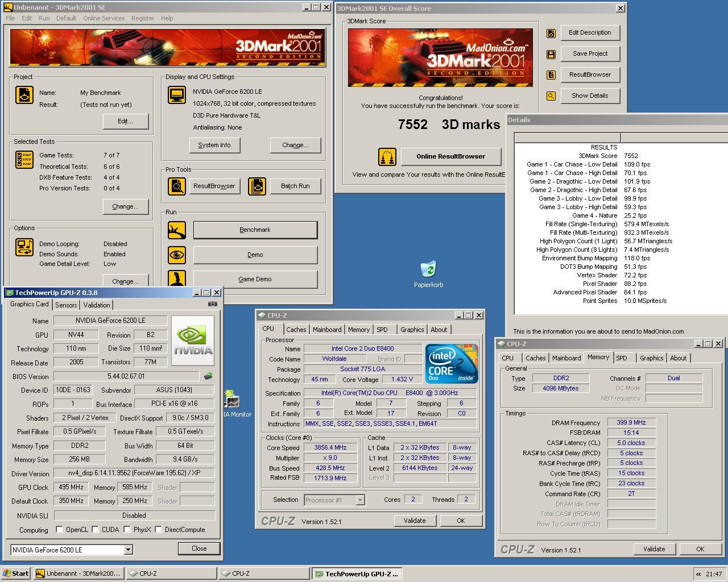Click the Windows Start button
Image resolution: width=728 pixels, height=582 pixels.
(x=16, y=574)
